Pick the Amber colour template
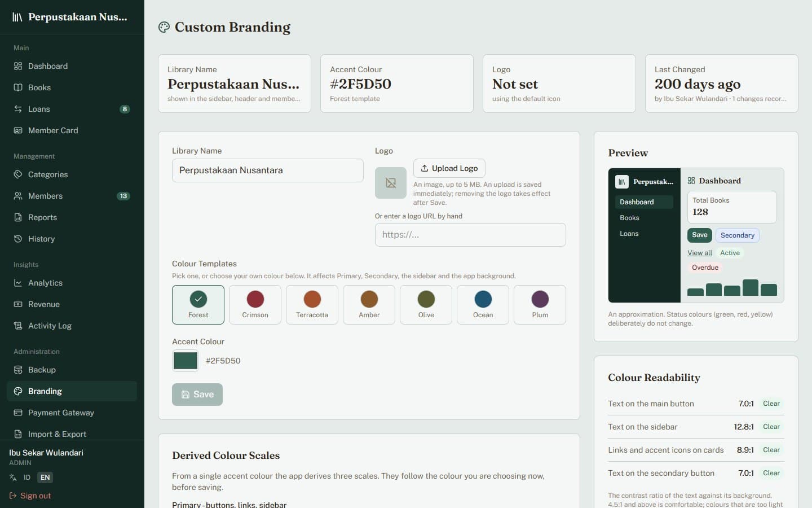The image size is (812, 508). (369, 305)
